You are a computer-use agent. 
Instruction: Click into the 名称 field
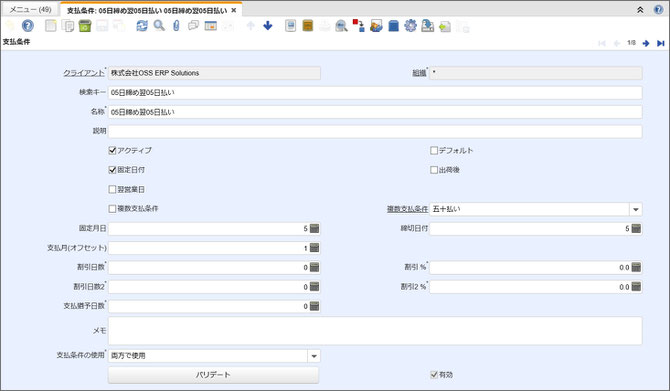375,112
